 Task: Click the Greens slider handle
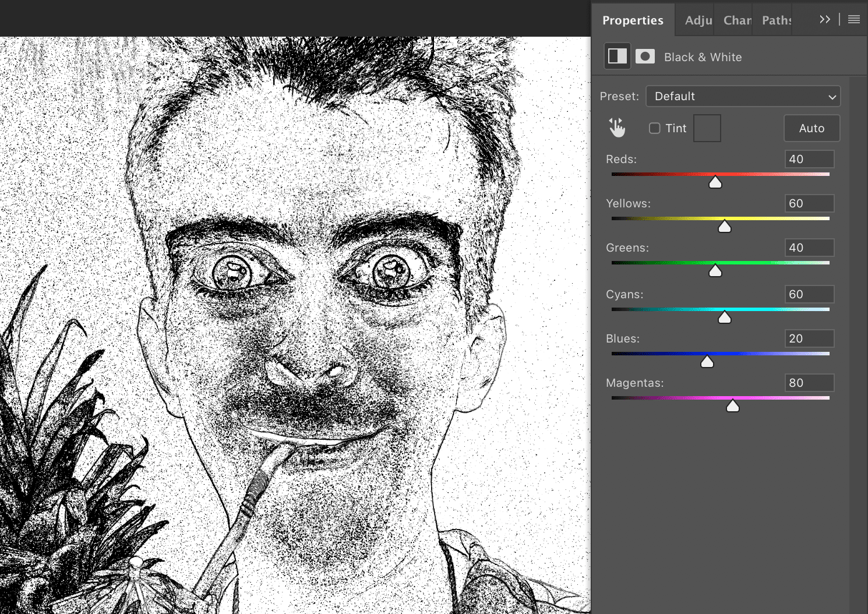point(715,271)
